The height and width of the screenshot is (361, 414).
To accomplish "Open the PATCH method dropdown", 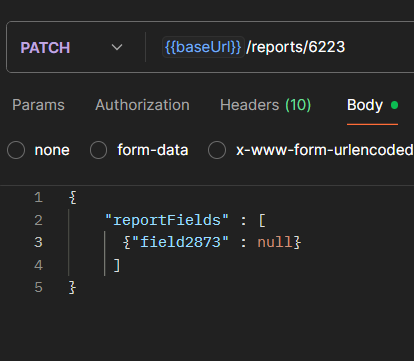I will click(72, 47).
